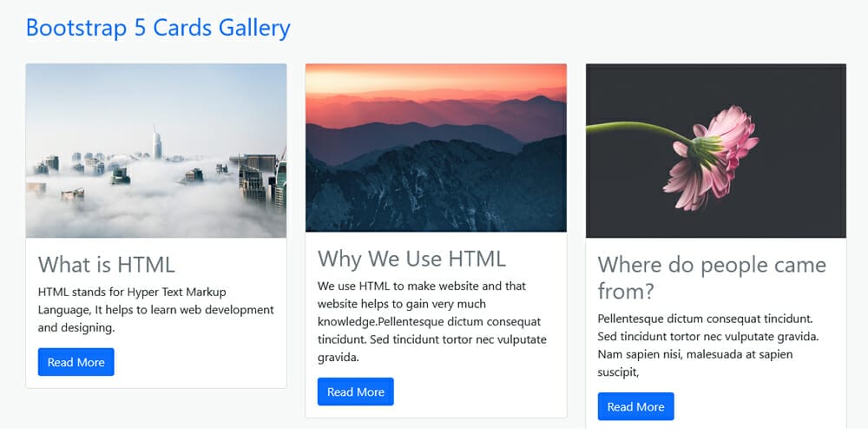Click the word from? in third card title
This screenshot has height=434, width=868.
tap(626, 291)
